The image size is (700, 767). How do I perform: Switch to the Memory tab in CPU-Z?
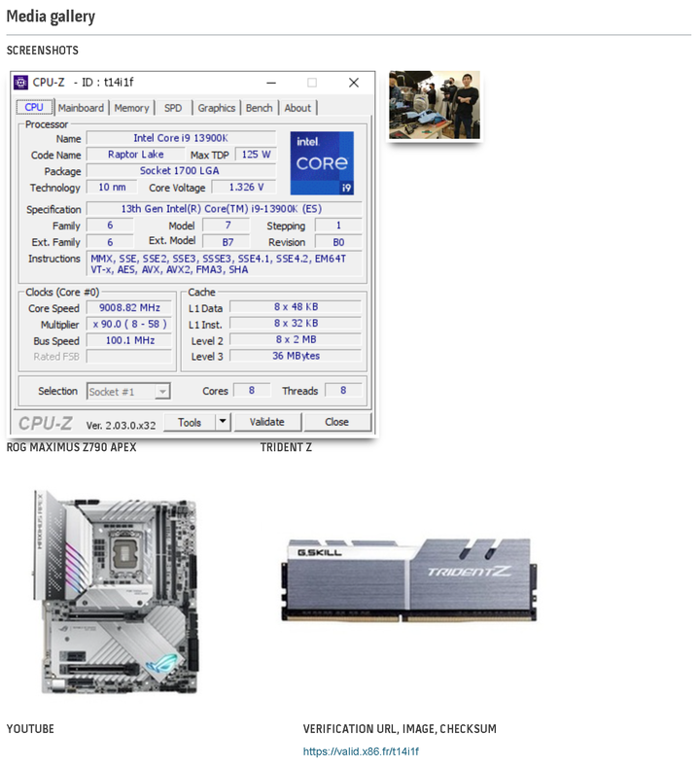(x=131, y=108)
